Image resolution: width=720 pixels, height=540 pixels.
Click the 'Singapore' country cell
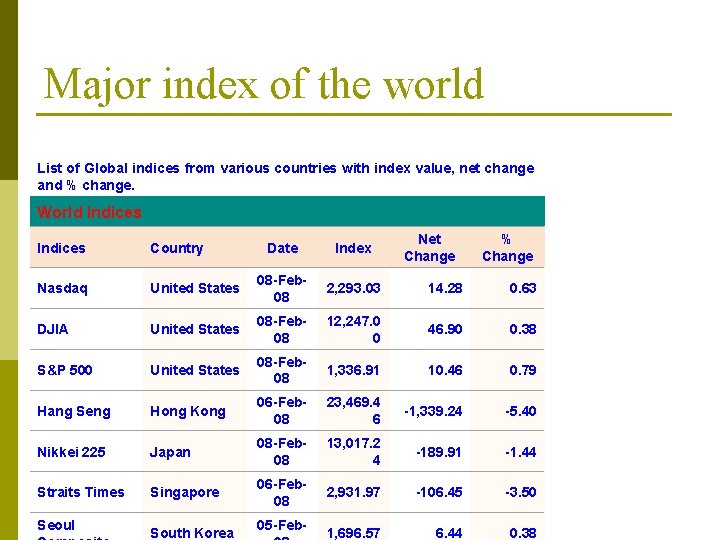(185, 493)
